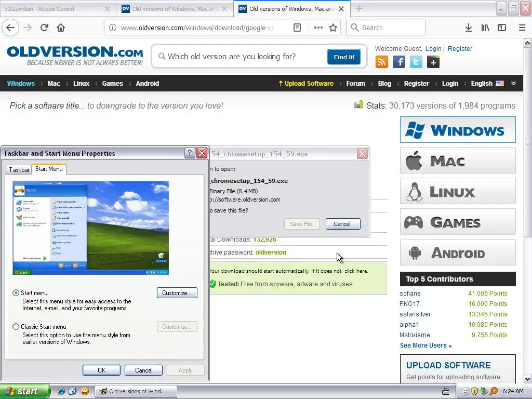
Task: Click the security shield tray icon
Action: (x=475, y=391)
